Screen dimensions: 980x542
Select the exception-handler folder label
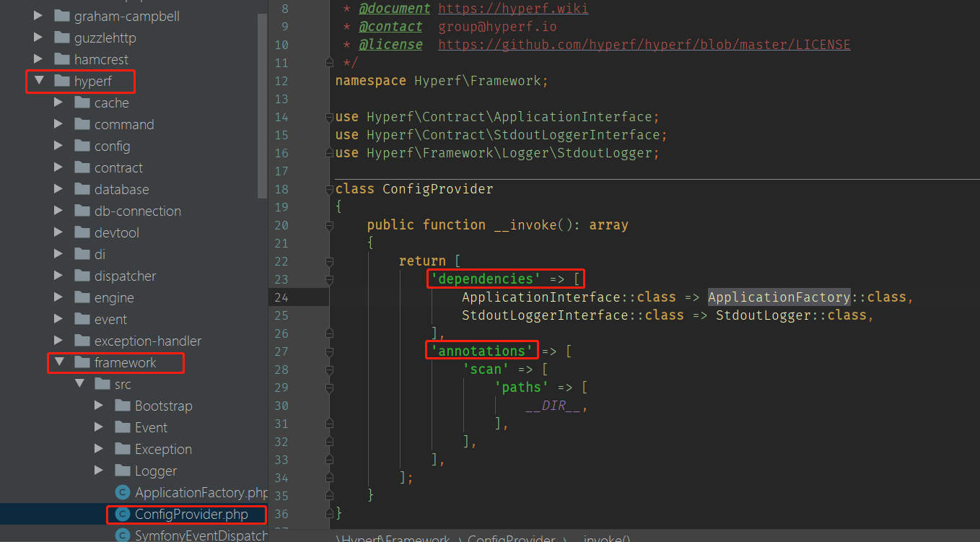coord(148,341)
